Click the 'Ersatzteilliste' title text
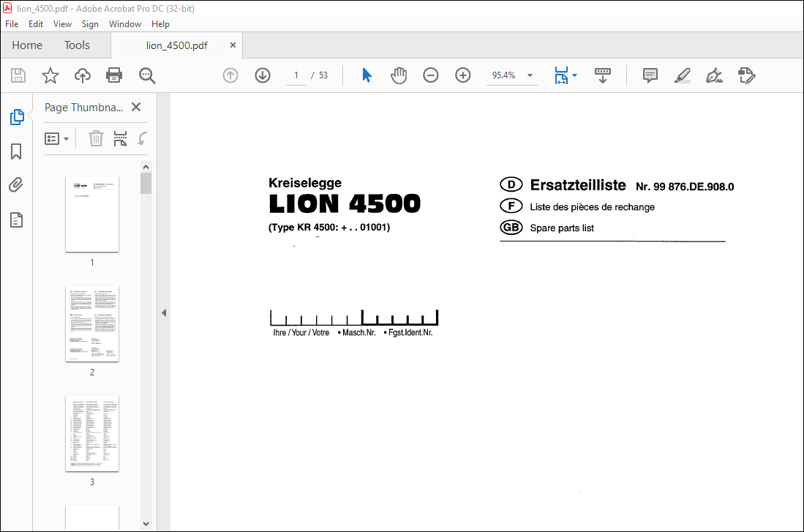This screenshot has height=532, width=804. pyautogui.click(x=578, y=184)
